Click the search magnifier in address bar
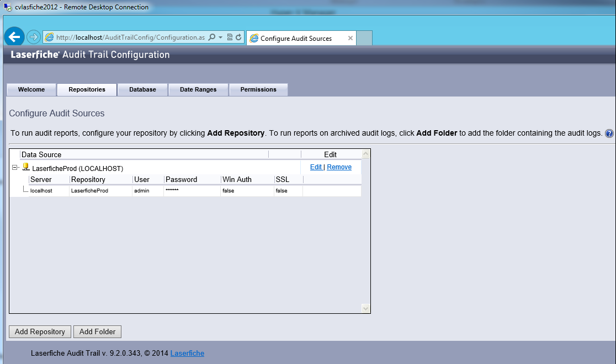The image size is (616, 364). pos(212,38)
